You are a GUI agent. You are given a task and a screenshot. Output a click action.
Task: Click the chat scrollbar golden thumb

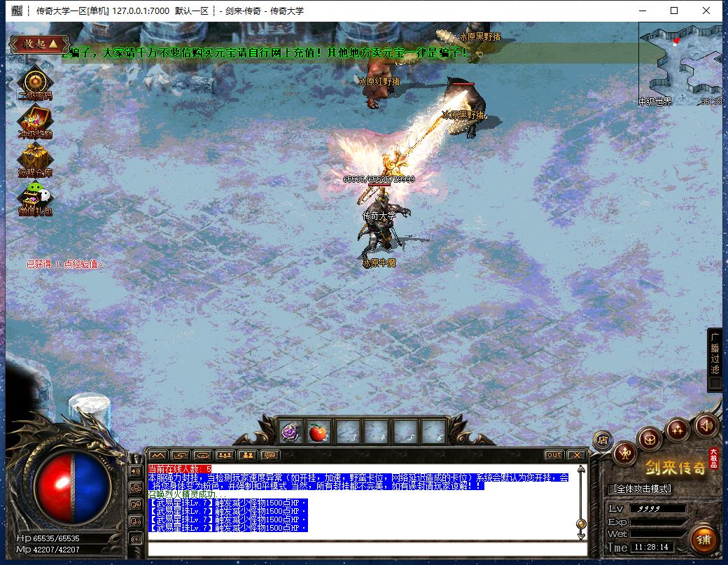coord(581,524)
